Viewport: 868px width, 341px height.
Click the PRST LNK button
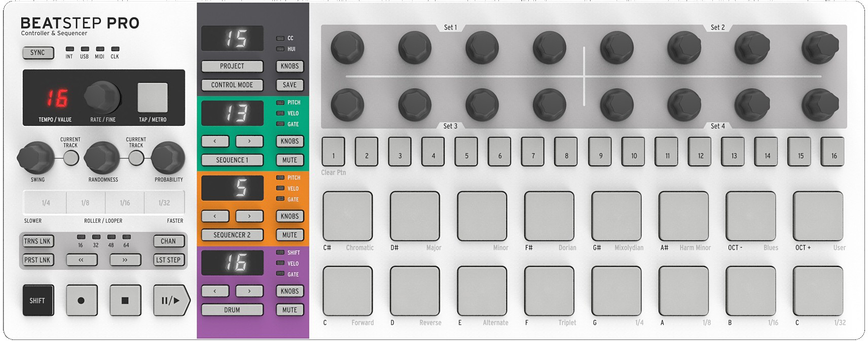38,260
